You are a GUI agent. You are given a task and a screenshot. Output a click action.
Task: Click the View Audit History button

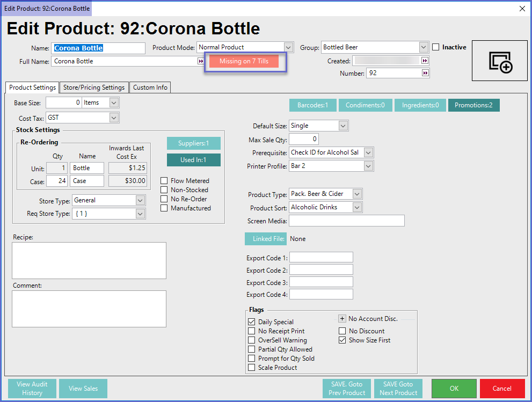[x=32, y=389]
